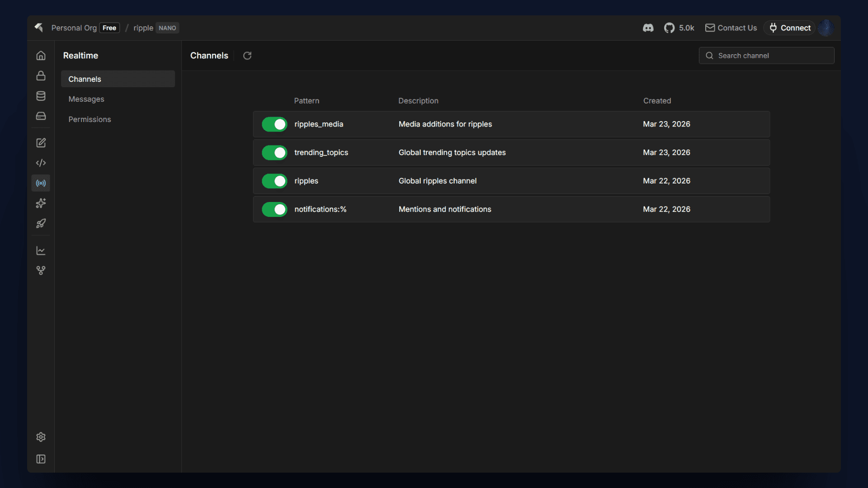
Task: Open the line chart analytics icon
Action: pyautogui.click(x=41, y=250)
